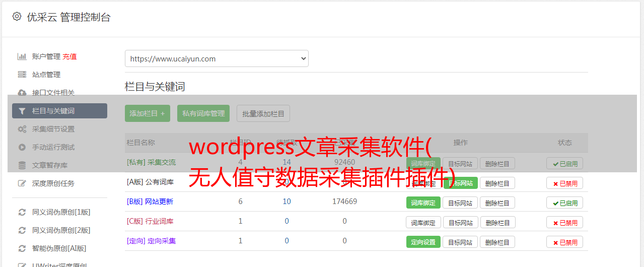Open 私有词库管理

203,113
